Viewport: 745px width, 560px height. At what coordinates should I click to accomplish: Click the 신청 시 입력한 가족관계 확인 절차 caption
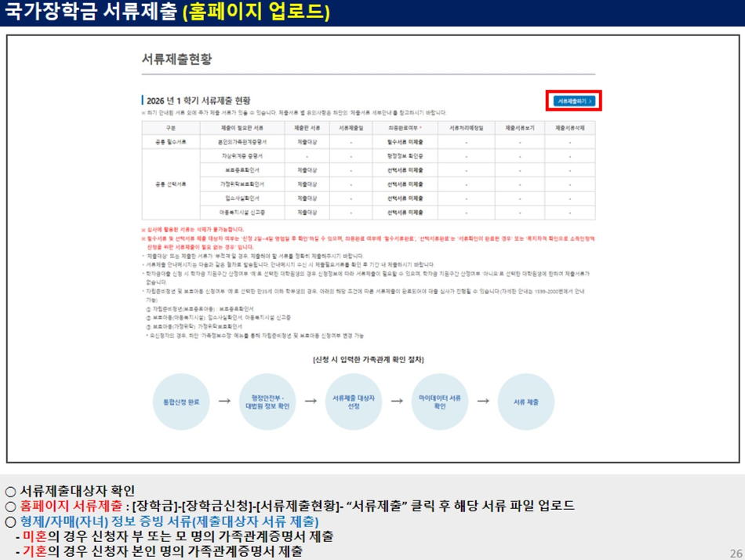[x=369, y=359]
